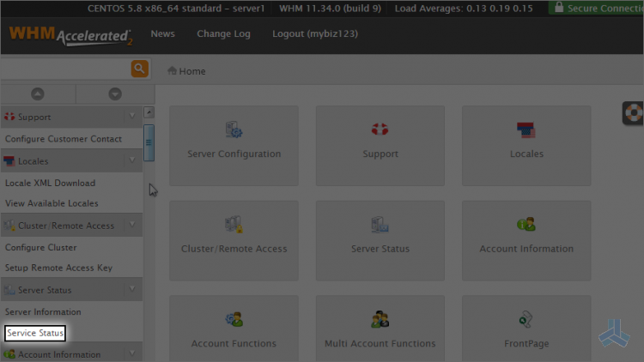The image size is (644, 362).
Task: Open Service Status link
Action: pyautogui.click(x=35, y=333)
